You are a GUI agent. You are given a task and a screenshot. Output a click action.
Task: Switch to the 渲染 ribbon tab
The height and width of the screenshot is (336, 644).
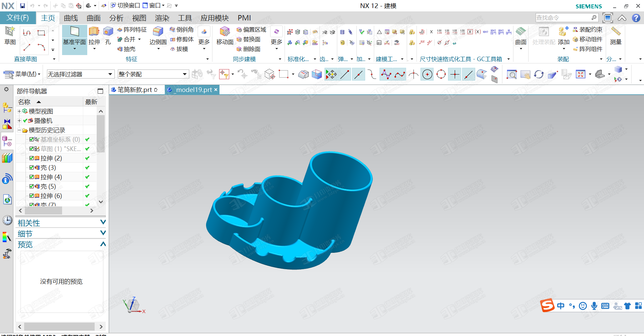click(x=162, y=18)
